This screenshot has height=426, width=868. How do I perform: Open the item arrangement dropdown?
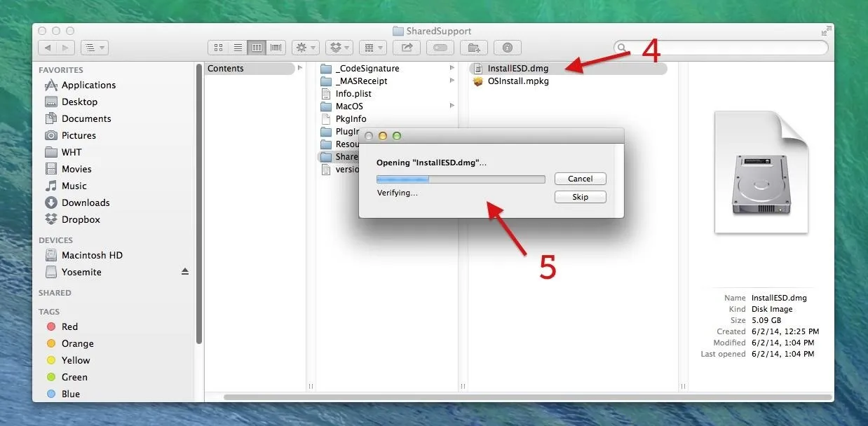(373, 48)
